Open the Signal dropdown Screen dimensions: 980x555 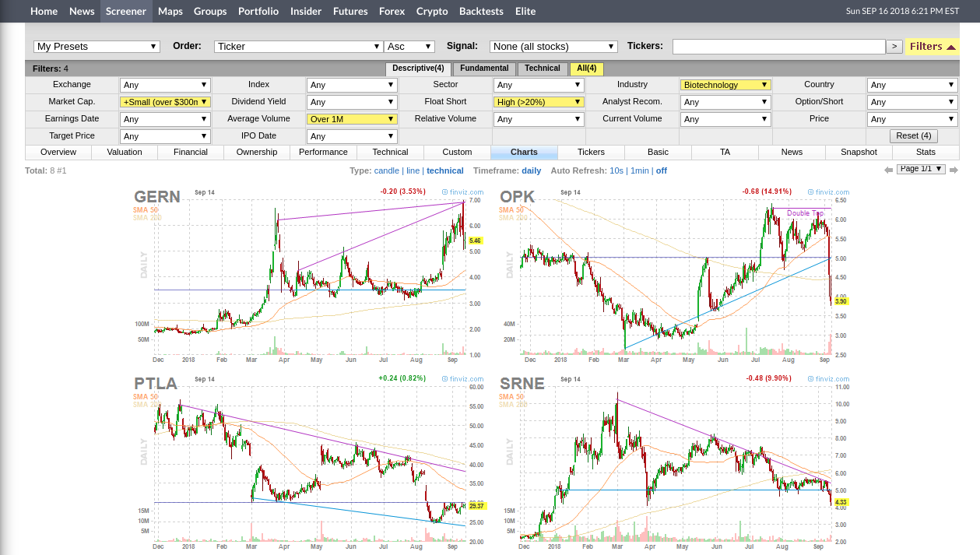(553, 47)
